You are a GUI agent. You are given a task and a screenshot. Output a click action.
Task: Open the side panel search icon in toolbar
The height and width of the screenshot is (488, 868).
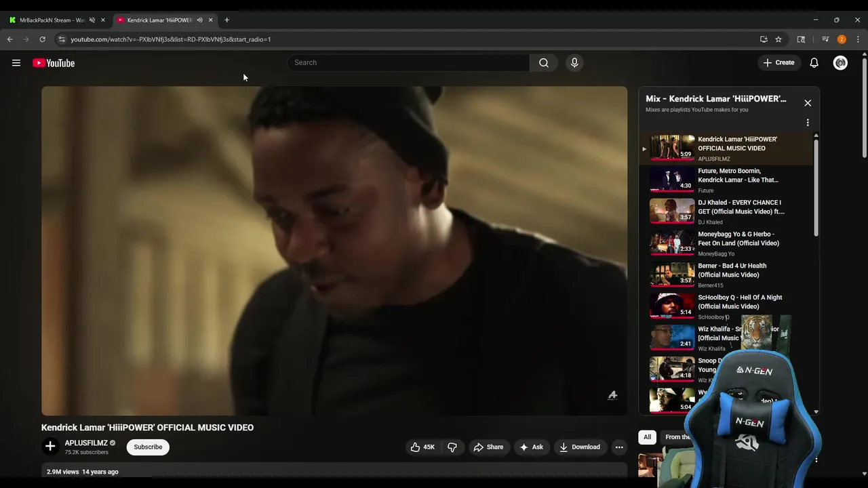[801, 39]
